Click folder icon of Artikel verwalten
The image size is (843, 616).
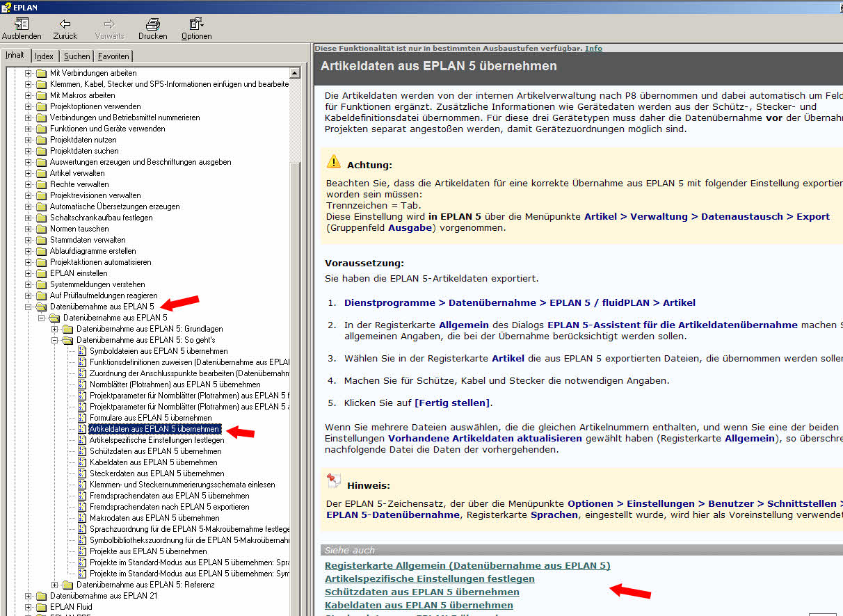click(41, 173)
